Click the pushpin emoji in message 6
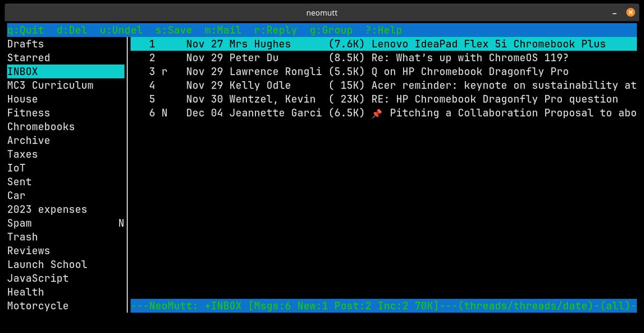The image size is (644, 333). pos(377,113)
